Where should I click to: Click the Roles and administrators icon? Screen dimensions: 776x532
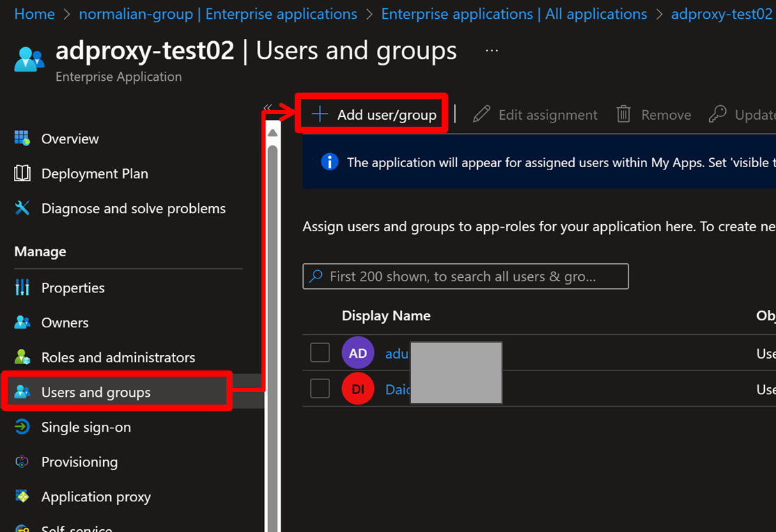tap(22, 357)
